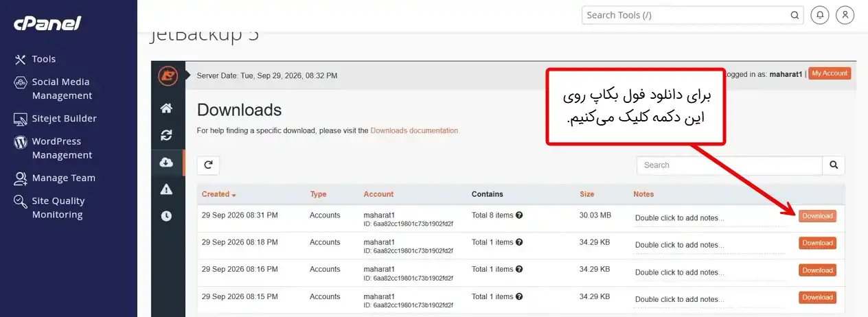Click the Sitejet Builder icon
868x317 pixels.
[20, 119]
